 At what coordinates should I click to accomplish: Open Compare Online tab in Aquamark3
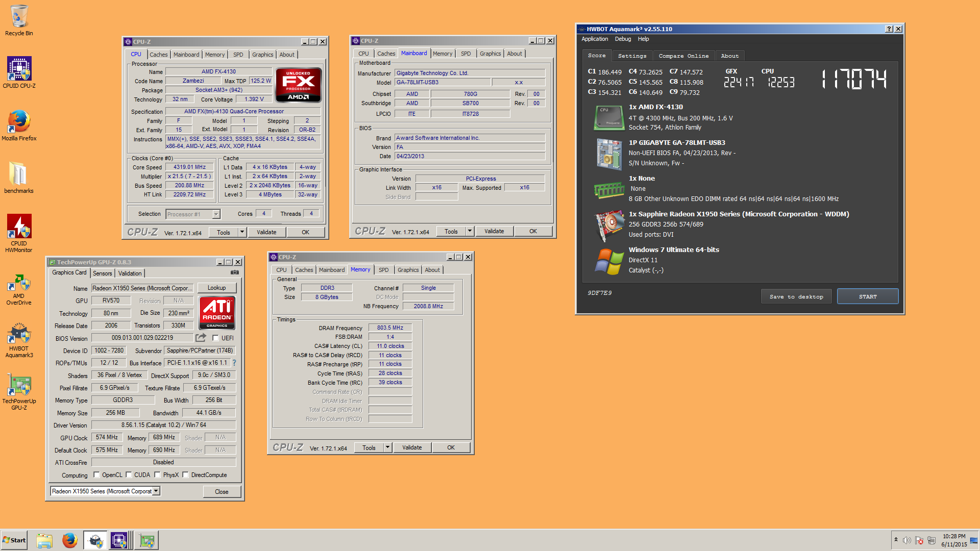point(683,56)
